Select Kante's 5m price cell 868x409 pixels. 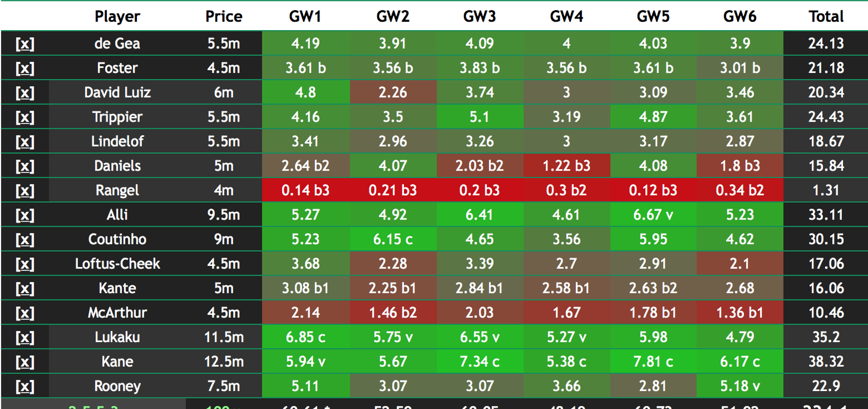pos(224,288)
